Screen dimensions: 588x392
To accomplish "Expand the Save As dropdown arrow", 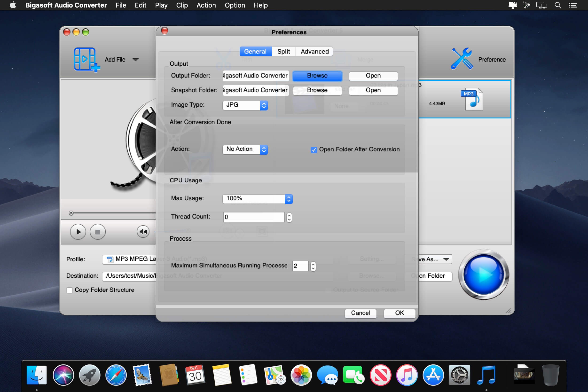I will 446,259.
